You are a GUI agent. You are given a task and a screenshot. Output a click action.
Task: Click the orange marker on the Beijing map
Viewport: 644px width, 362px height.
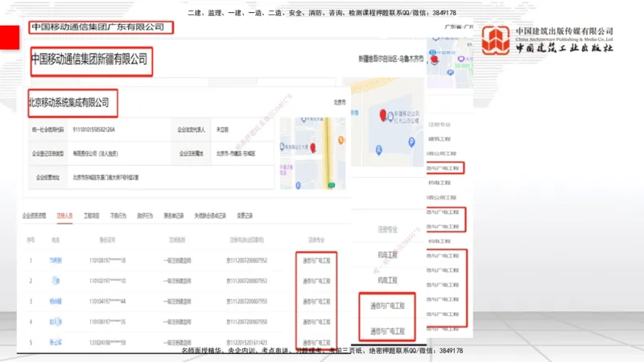(341, 140)
